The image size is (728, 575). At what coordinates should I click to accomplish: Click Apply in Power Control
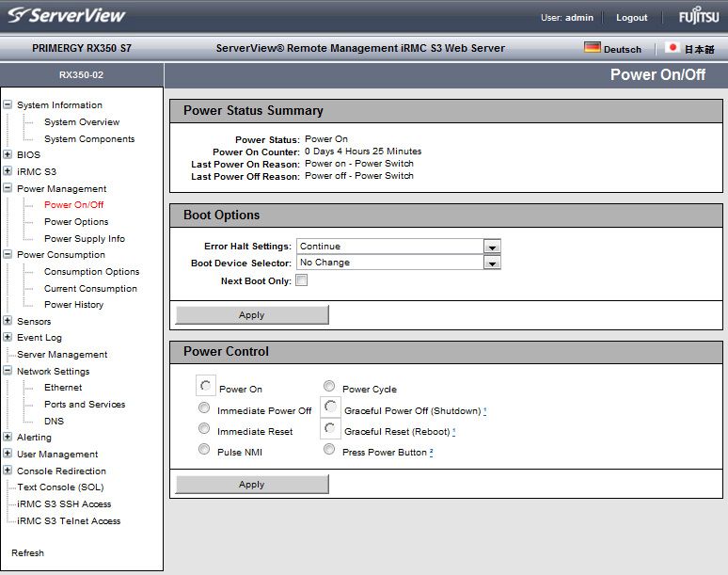click(x=252, y=484)
